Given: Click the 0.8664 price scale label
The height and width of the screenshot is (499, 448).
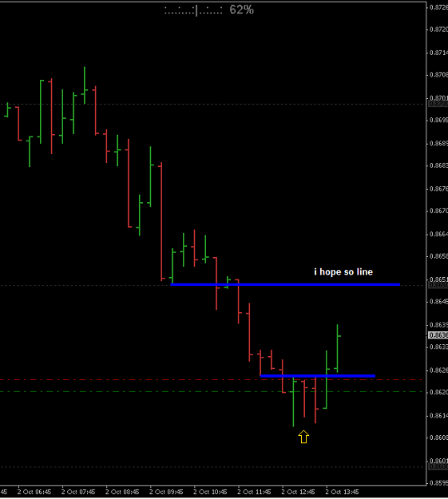Looking at the screenshot, I should tap(438, 234).
